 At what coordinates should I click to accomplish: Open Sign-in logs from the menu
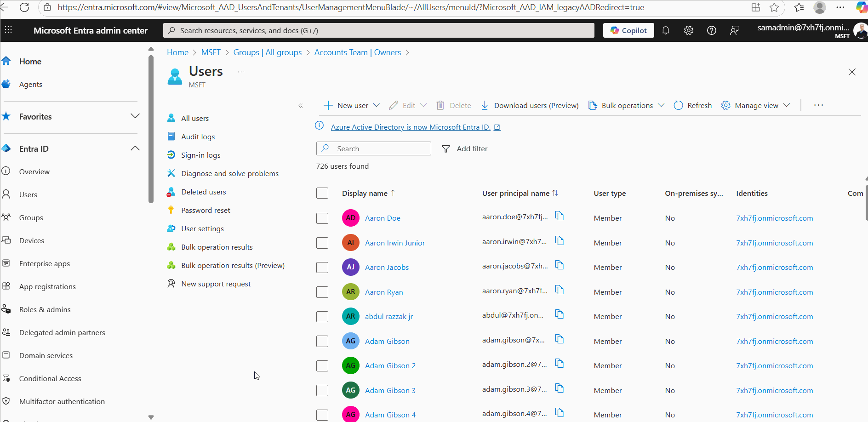coord(200,155)
